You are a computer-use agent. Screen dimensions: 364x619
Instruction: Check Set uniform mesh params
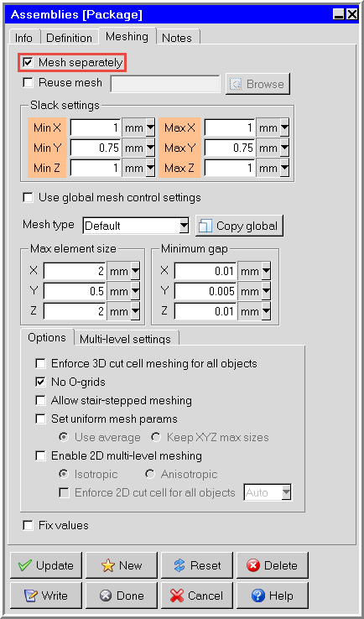pyautogui.click(x=40, y=419)
